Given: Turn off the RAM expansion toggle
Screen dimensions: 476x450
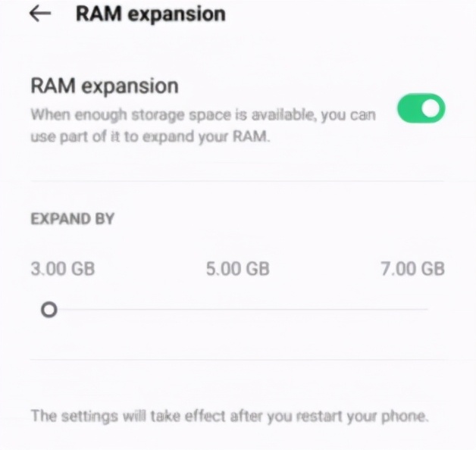Looking at the screenshot, I should coord(421,108).
